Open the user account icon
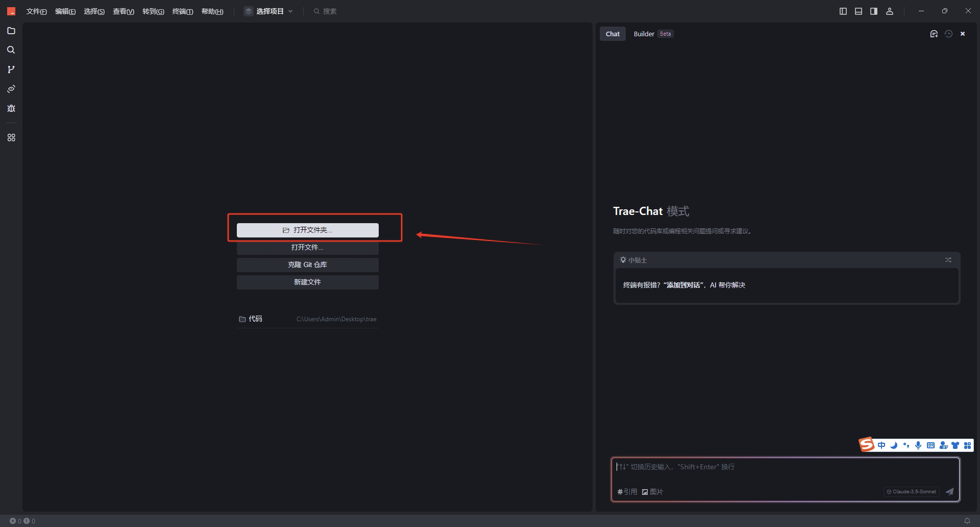The image size is (980, 527). click(x=890, y=11)
